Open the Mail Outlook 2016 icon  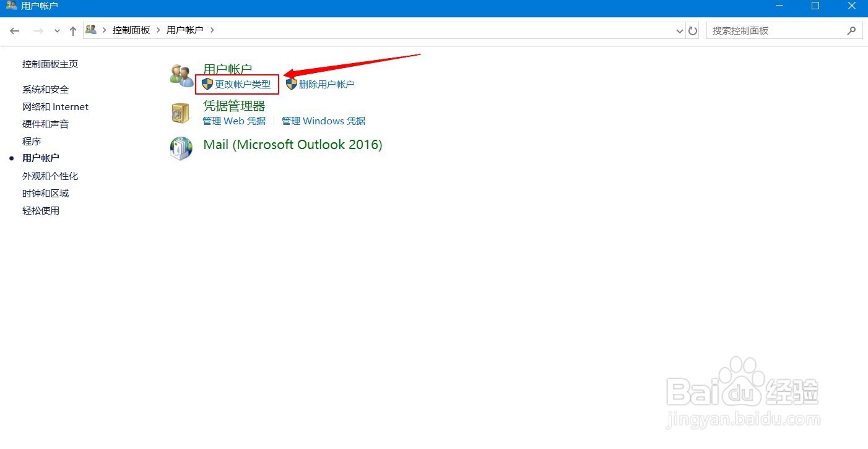181,148
